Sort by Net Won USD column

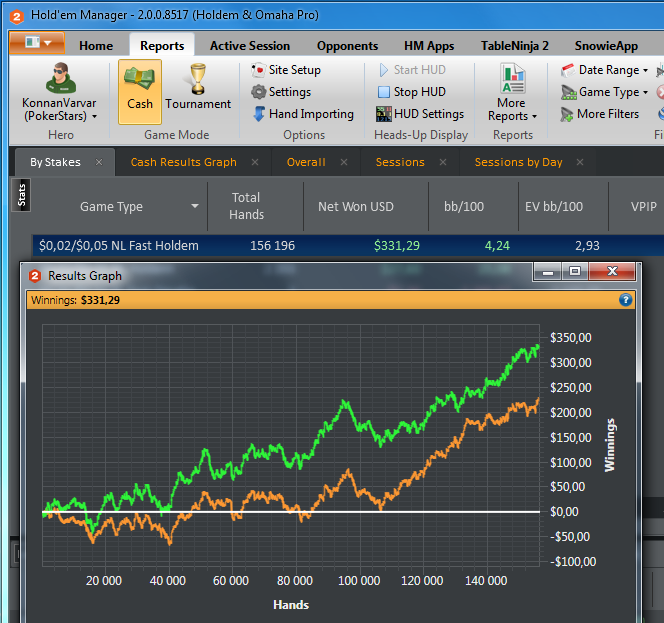(x=356, y=207)
